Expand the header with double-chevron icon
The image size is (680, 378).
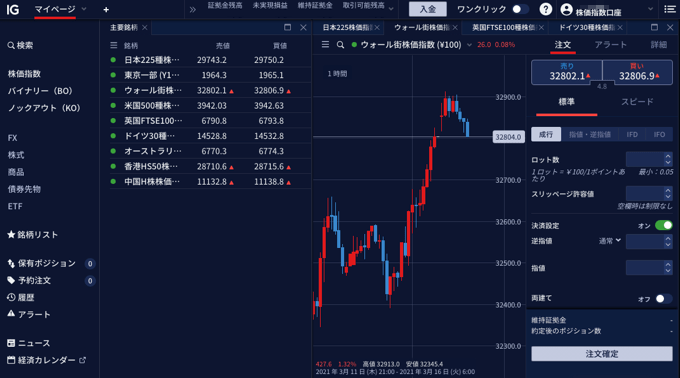click(x=193, y=10)
